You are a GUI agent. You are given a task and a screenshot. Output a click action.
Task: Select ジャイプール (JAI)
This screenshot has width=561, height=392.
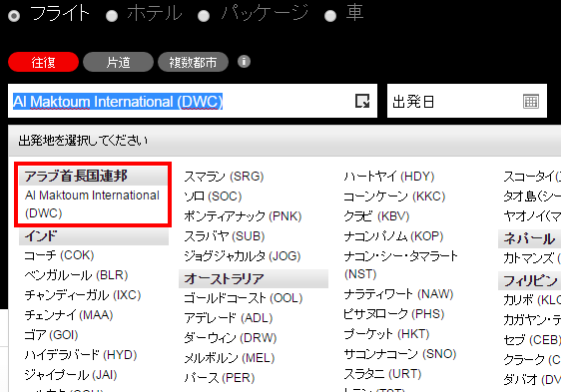pyautogui.click(x=71, y=375)
